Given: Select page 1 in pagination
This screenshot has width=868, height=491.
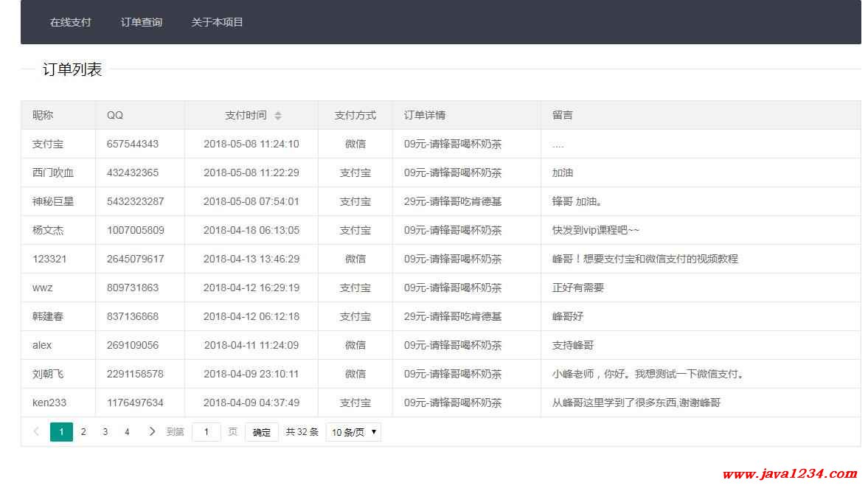Looking at the screenshot, I should [61, 432].
